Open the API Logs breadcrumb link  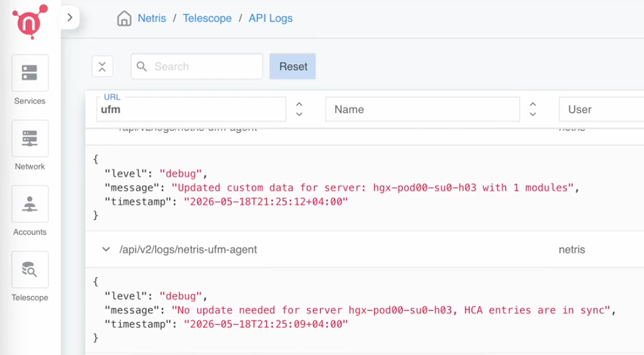[271, 18]
